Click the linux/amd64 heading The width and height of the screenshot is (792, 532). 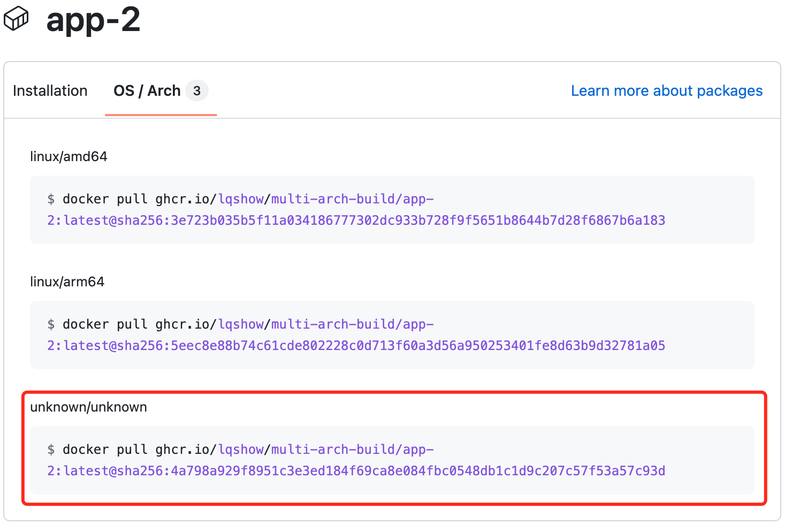[68, 156]
